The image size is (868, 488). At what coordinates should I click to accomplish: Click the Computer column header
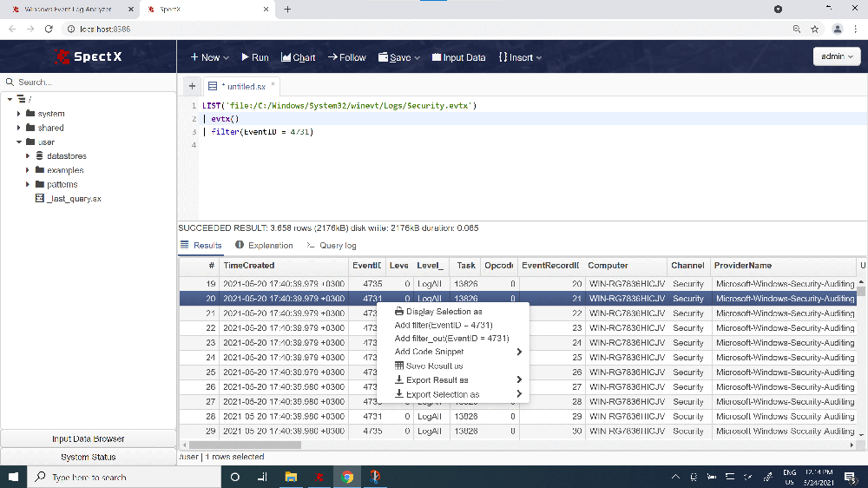(x=626, y=266)
